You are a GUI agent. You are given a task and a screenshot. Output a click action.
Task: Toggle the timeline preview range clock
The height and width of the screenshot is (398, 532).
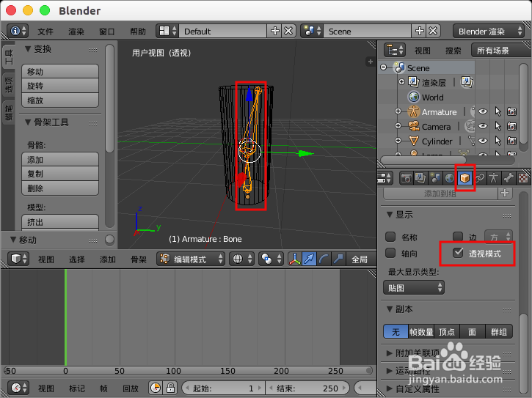point(156,388)
